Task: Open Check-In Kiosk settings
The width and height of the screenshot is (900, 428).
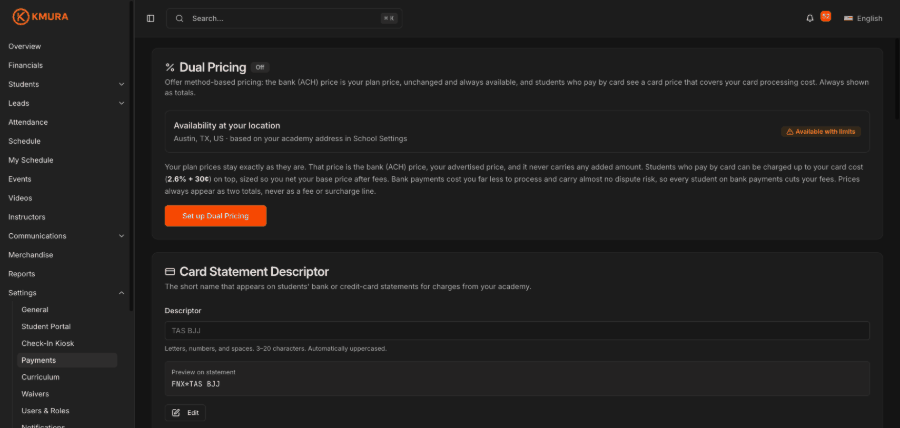Action: [x=48, y=343]
